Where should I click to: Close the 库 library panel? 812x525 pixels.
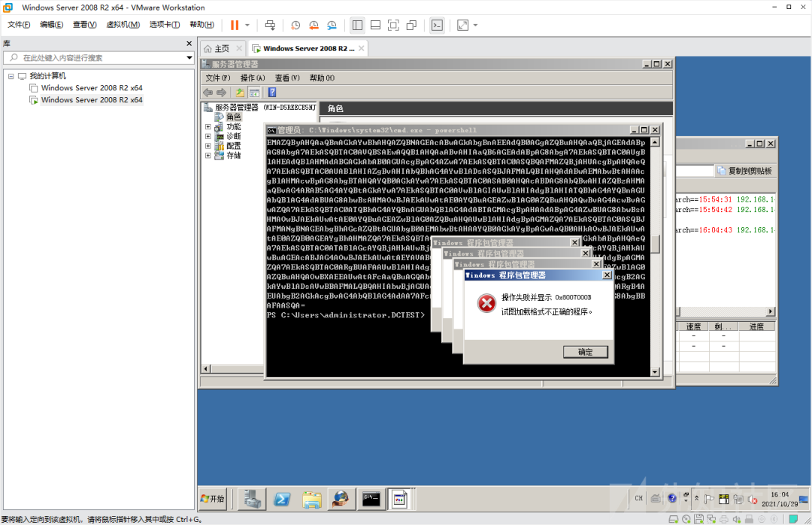(x=189, y=44)
